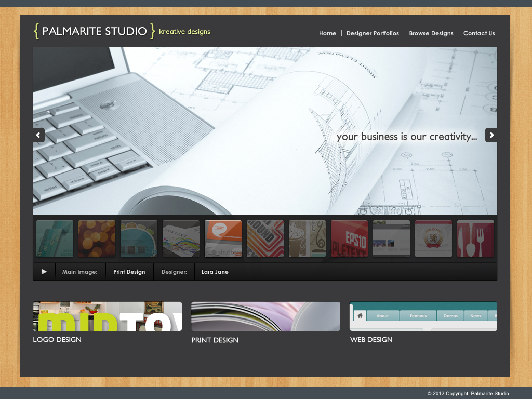Screen dimensions: 532x399
Task: Go to previous slide with left arrow
Action: [38, 135]
